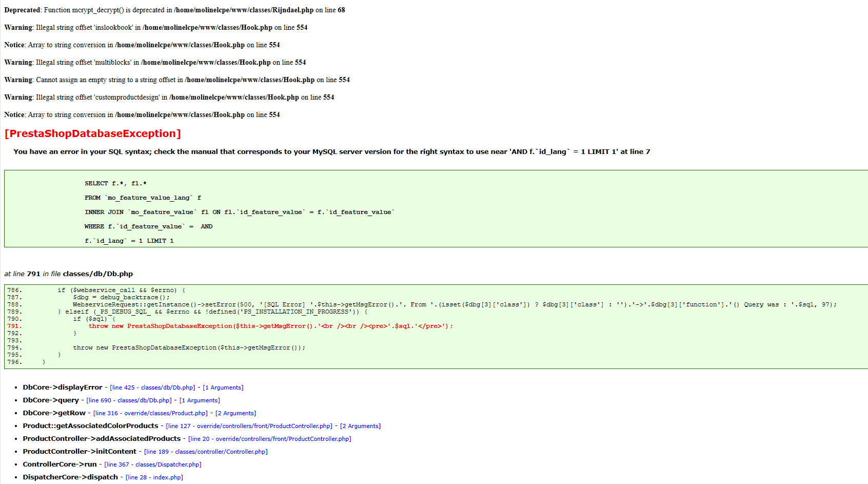
Task: Show the 2 Arguments link for DbCore->getRow
Action: click(236, 413)
